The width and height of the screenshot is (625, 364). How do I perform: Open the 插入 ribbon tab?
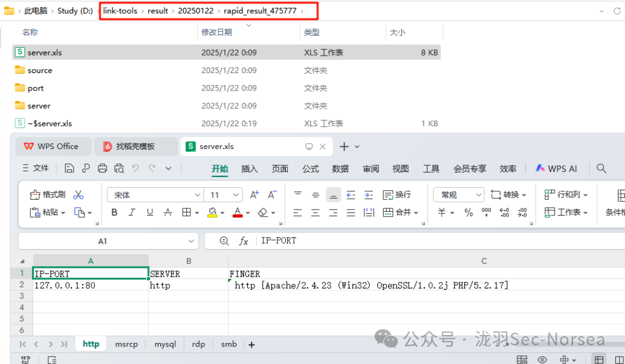click(x=249, y=169)
